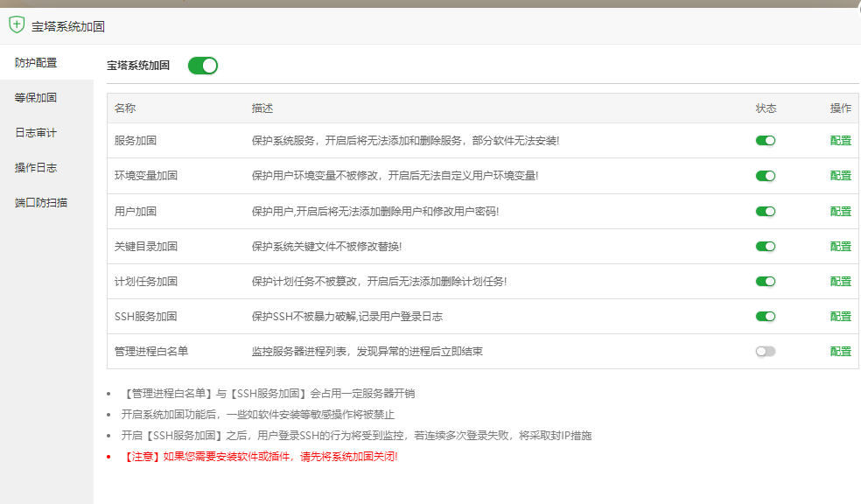
Task: Click the 宝塔系统加固 window title text
Action: 68,26
